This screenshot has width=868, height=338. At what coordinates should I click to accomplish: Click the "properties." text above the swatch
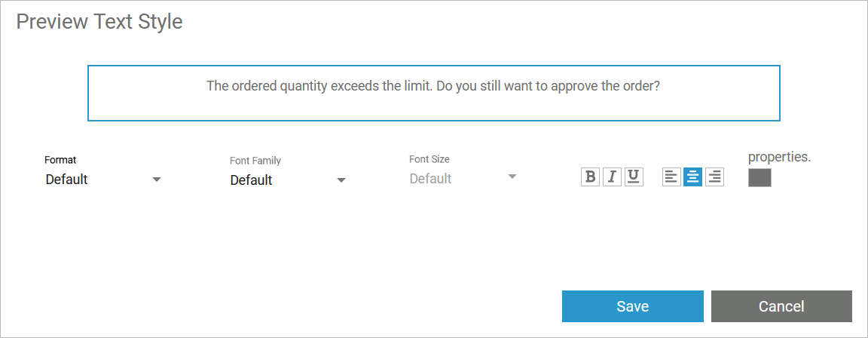point(779,157)
